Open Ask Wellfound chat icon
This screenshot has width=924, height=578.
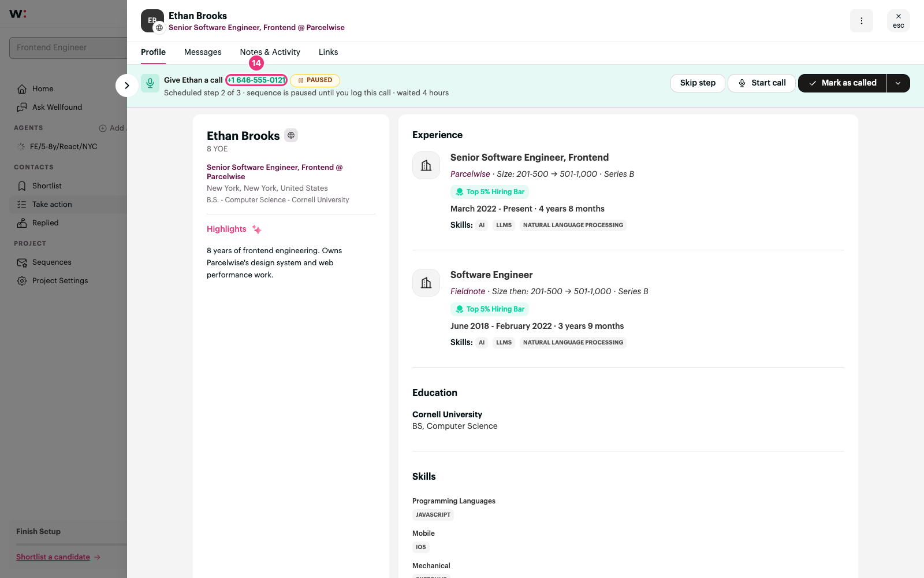point(22,108)
